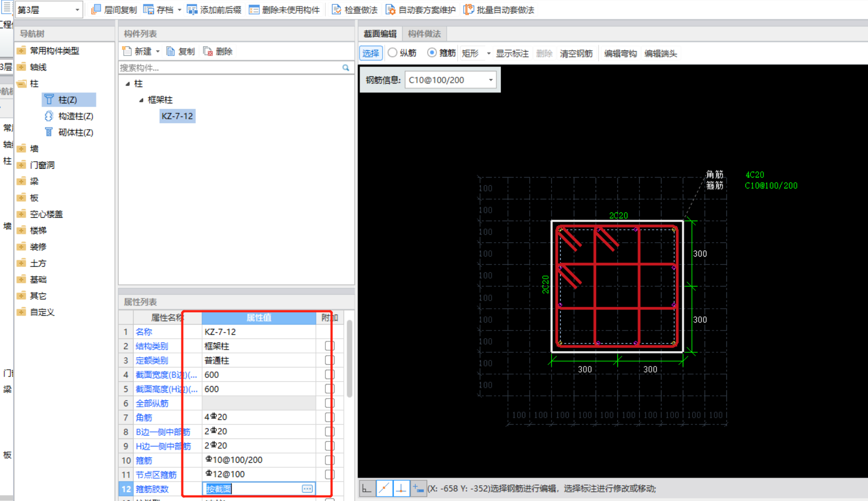Viewport: 868px width, 501px height.
Task: Switch to the 截面编辑 tab
Action: click(x=380, y=34)
